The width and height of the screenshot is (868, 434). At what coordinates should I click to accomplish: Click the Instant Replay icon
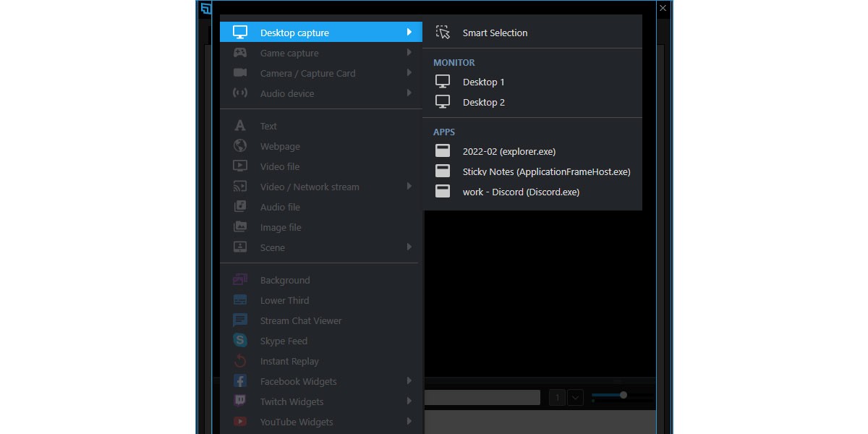pyautogui.click(x=240, y=361)
